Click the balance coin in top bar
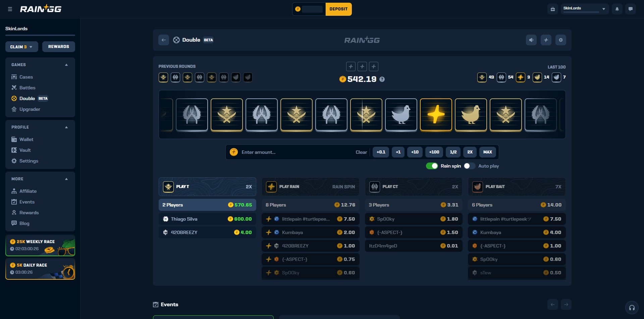Viewport: 644px width, 319px height. click(x=298, y=9)
